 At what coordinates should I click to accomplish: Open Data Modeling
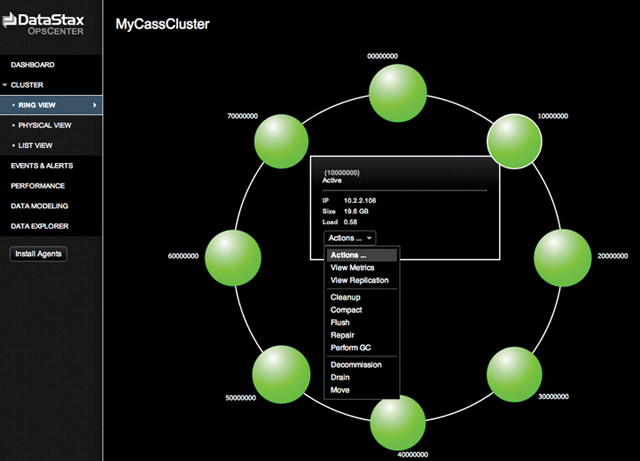click(39, 206)
